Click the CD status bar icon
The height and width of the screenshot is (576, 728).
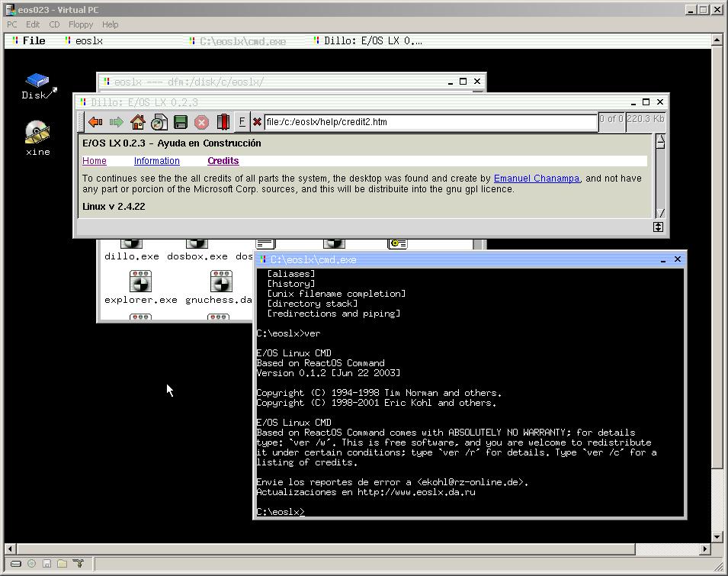tap(31, 564)
